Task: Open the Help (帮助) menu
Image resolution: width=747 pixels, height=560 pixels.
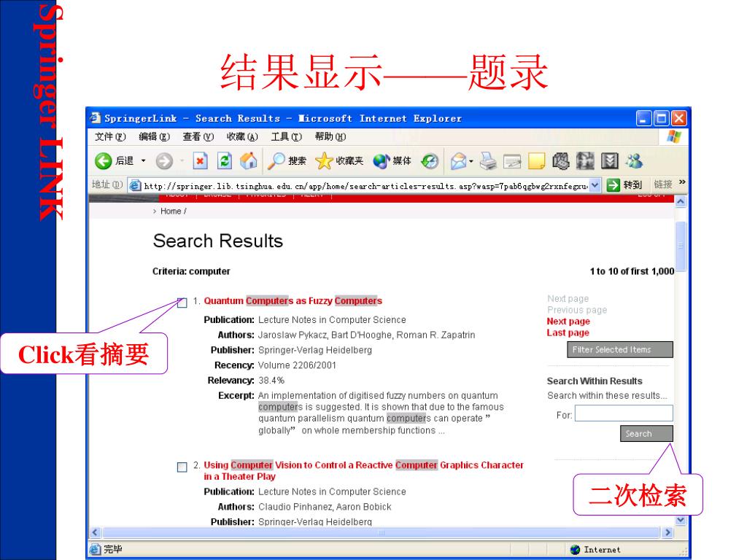Action: (330, 136)
